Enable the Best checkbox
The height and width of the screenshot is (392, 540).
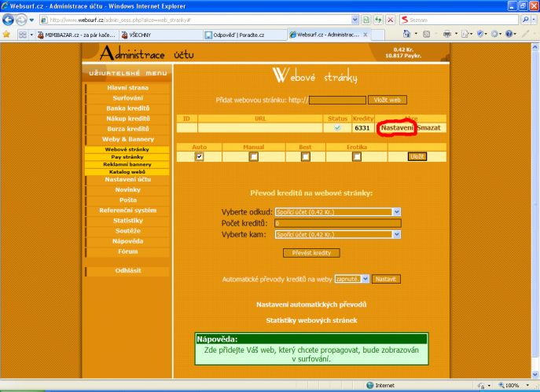coord(305,157)
